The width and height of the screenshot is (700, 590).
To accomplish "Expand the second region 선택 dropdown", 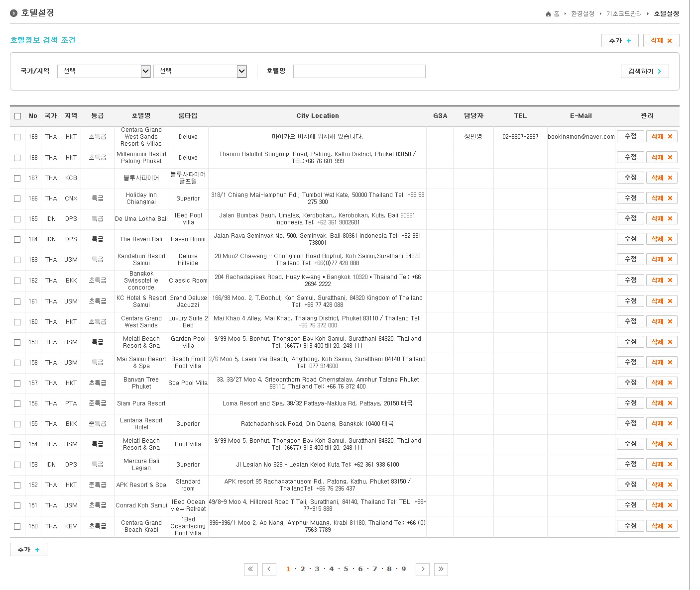I will (200, 71).
